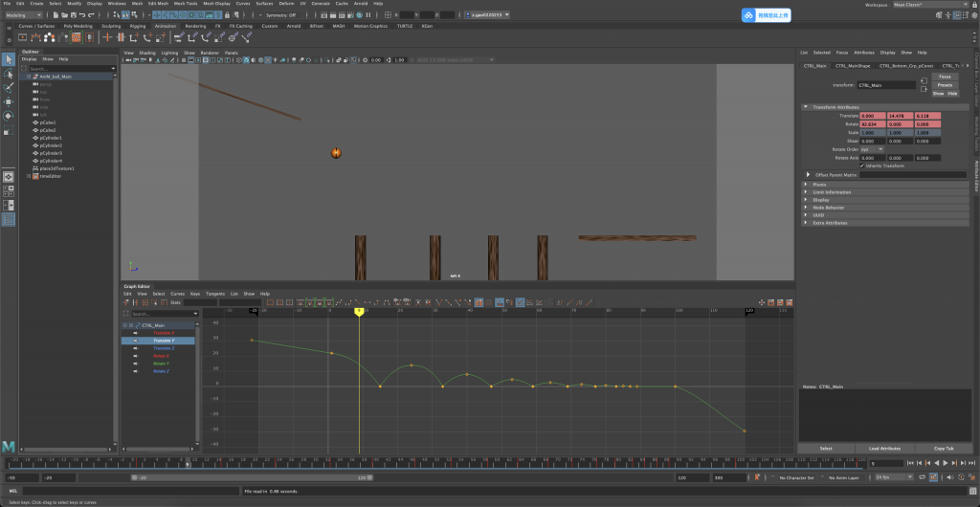Screen dimensions: 980x507
Task: Open the Modeling menu set dropdown
Action: (x=31, y=15)
